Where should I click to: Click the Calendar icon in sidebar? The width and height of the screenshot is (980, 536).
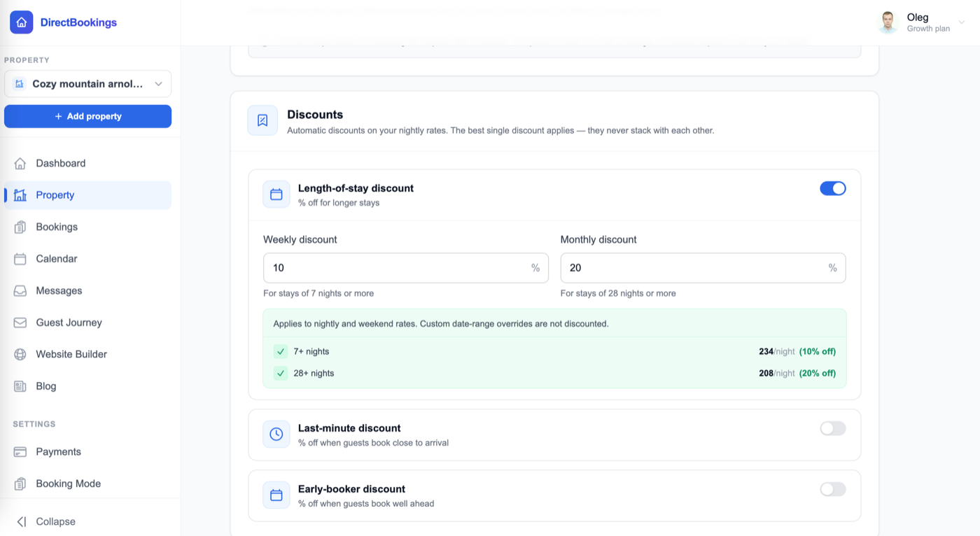[x=20, y=259]
